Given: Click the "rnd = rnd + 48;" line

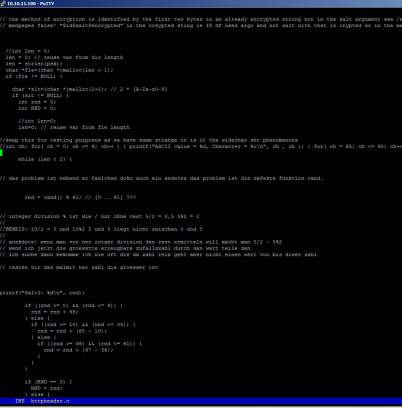Looking at the screenshot, I should (x=55, y=312).
